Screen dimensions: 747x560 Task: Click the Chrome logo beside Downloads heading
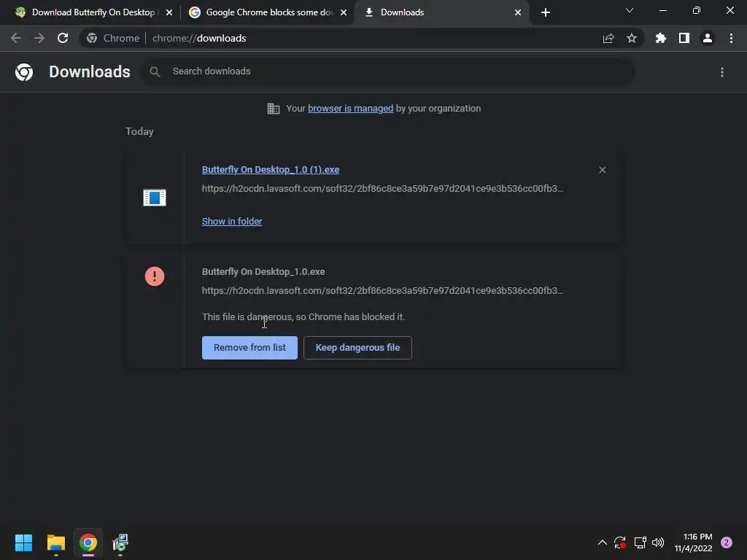point(24,72)
